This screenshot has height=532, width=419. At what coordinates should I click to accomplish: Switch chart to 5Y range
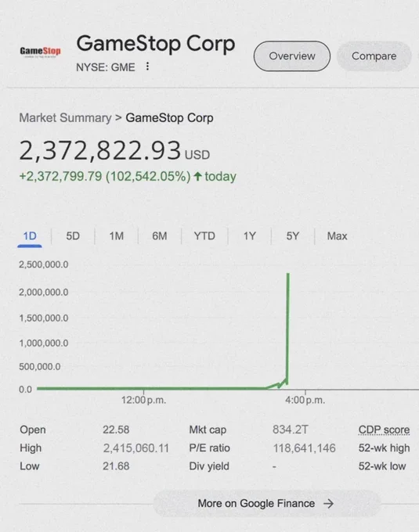tap(293, 236)
